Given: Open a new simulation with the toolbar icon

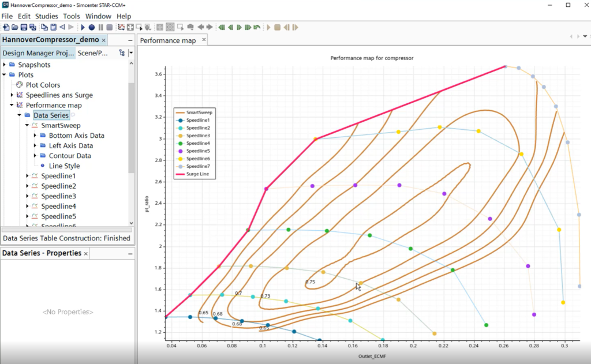Looking at the screenshot, I should tap(6, 27).
